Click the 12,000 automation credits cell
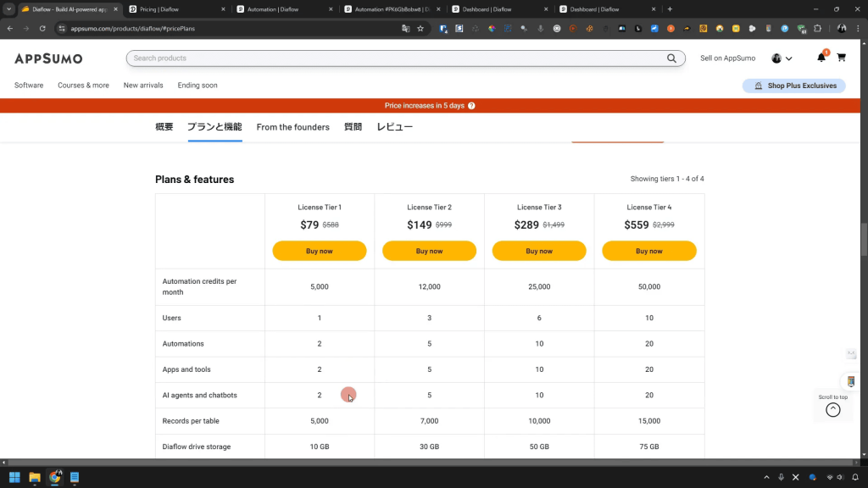 pyautogui.click(x=429, y=286)
